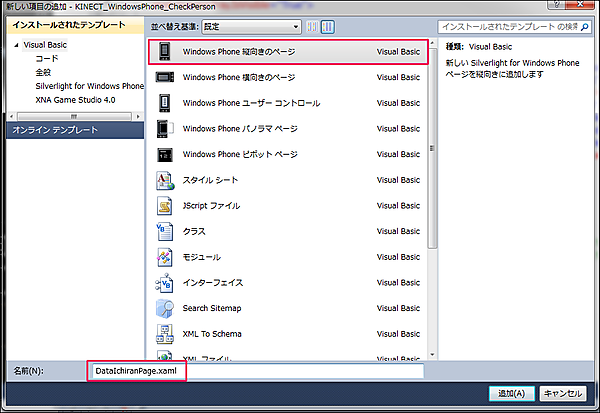The height and width of the screenshot is (413, 600).
Task: Click the キャンセル button
Action: tap(563, 393)
